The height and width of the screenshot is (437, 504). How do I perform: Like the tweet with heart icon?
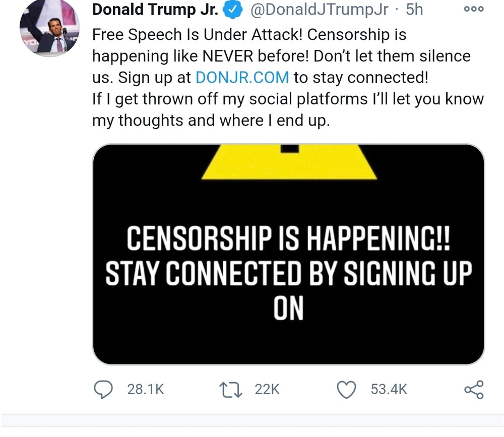coord(346,390)
